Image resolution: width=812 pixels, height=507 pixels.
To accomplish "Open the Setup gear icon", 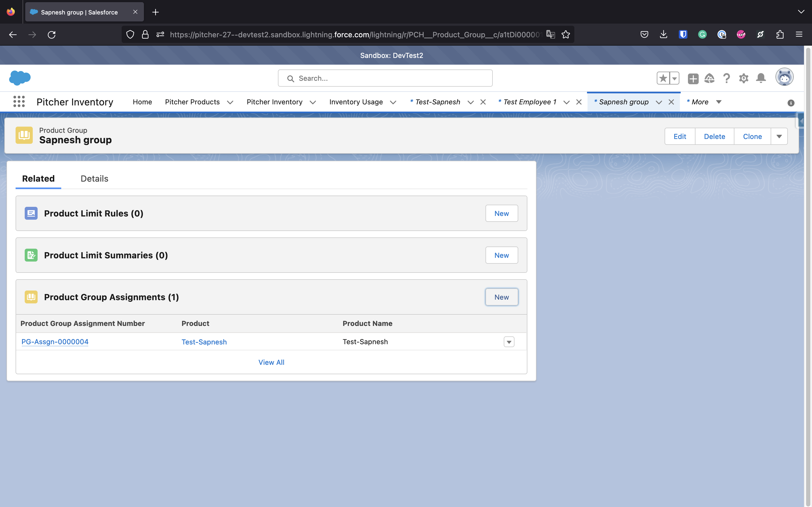I will [744, 78].
